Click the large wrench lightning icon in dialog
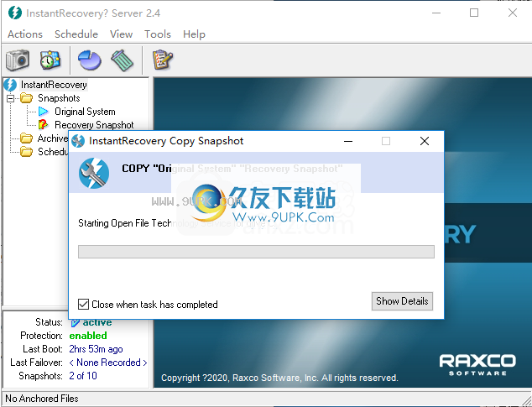The width and height of the screenshot is (532, 407). point(94,173)
